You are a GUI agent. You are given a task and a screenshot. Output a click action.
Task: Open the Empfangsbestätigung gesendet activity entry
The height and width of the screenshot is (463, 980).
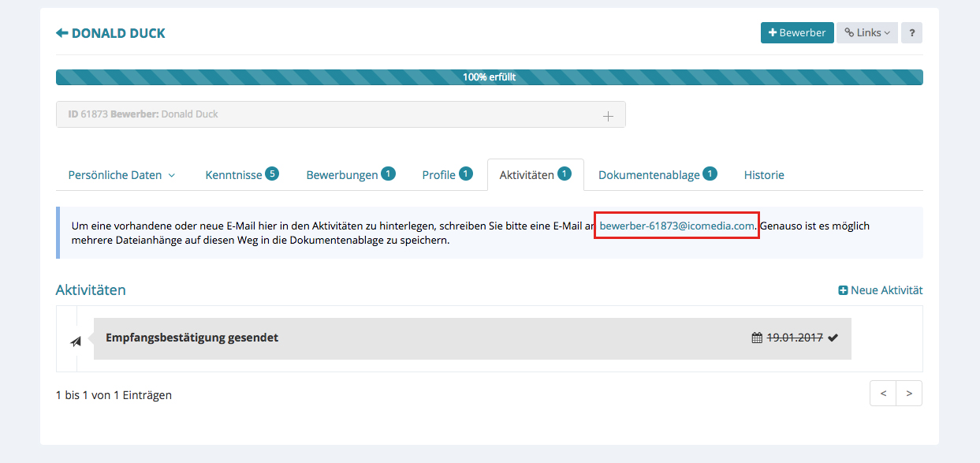point(192,338)
